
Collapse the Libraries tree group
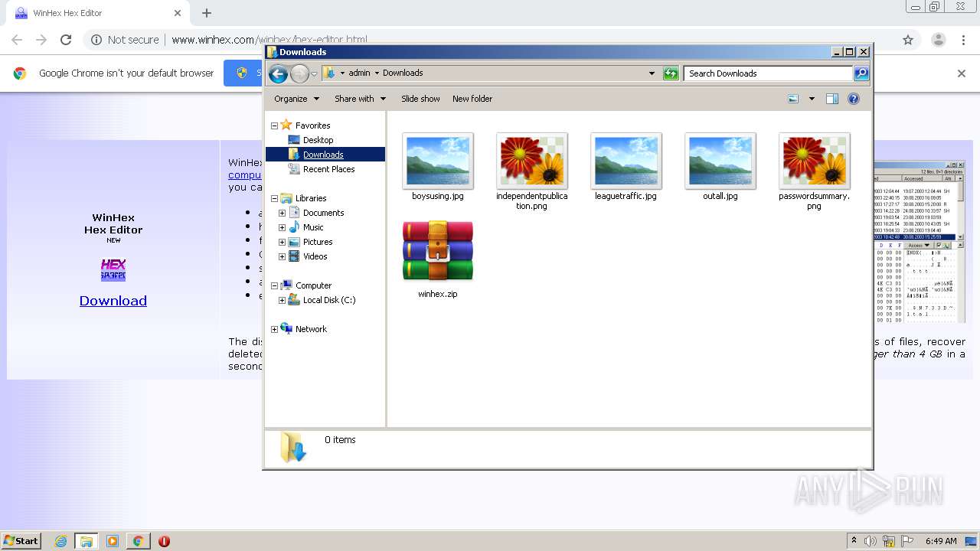[x=274, y=198]
